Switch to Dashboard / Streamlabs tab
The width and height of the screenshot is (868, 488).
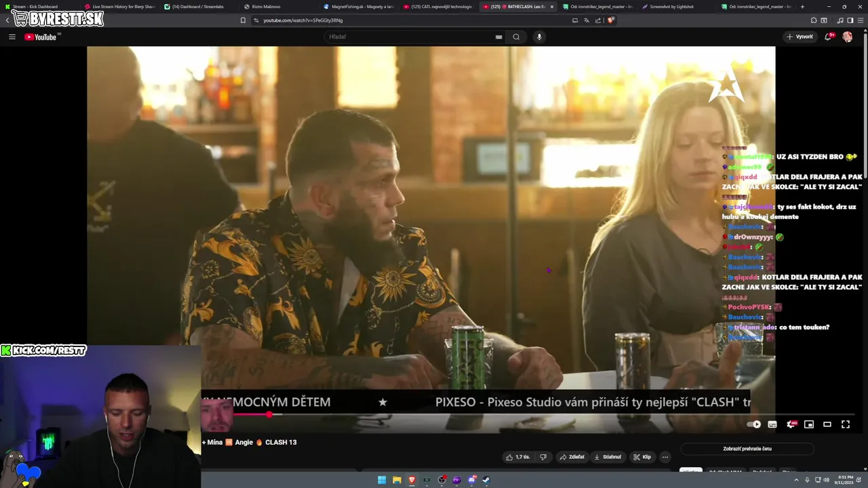(x=199, y=7)
